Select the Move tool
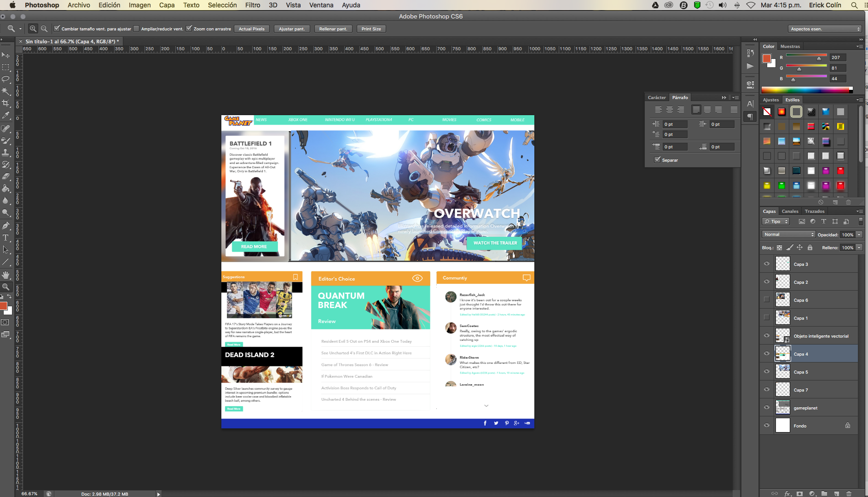Screen dimensions: 868x497 6,55
